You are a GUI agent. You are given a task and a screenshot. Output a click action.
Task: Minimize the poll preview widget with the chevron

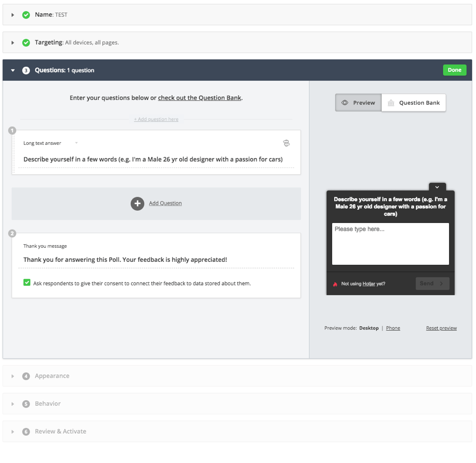click(437, 187)
